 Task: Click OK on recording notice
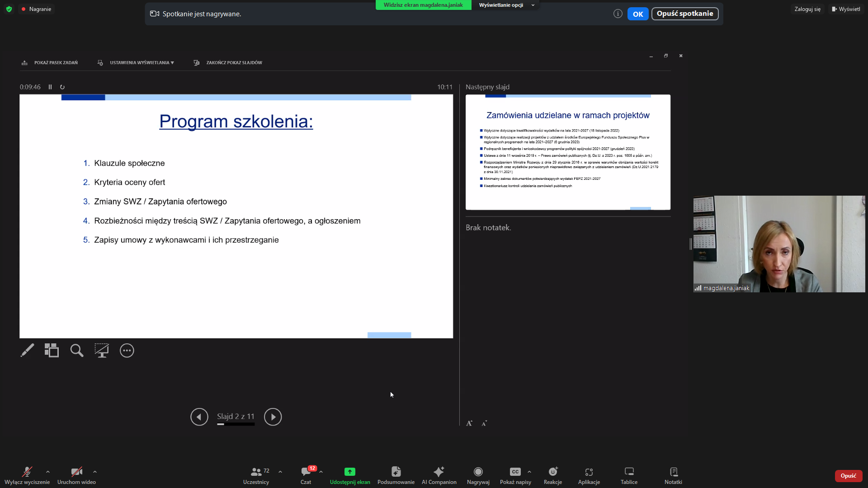638,14
